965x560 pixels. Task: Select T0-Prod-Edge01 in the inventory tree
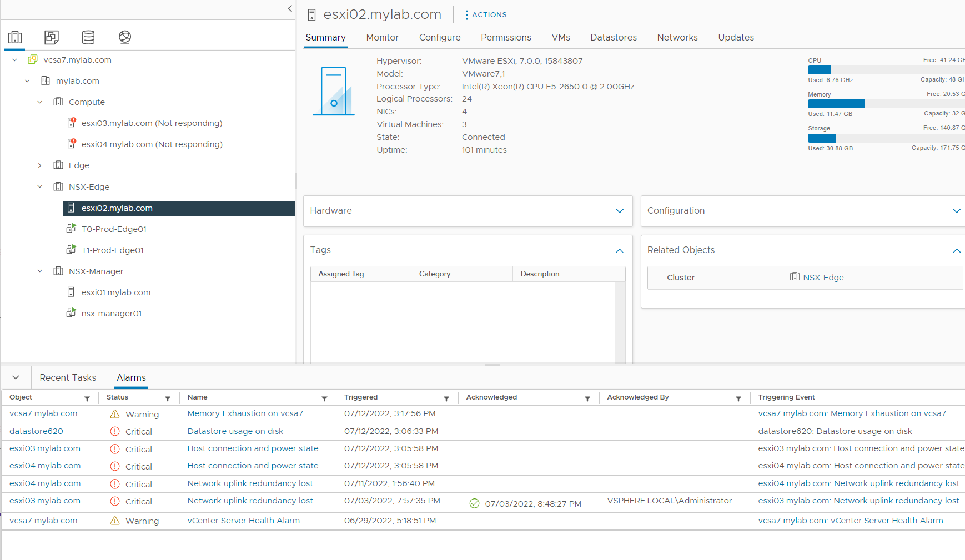pyautogui.click(x=114, y=229)
